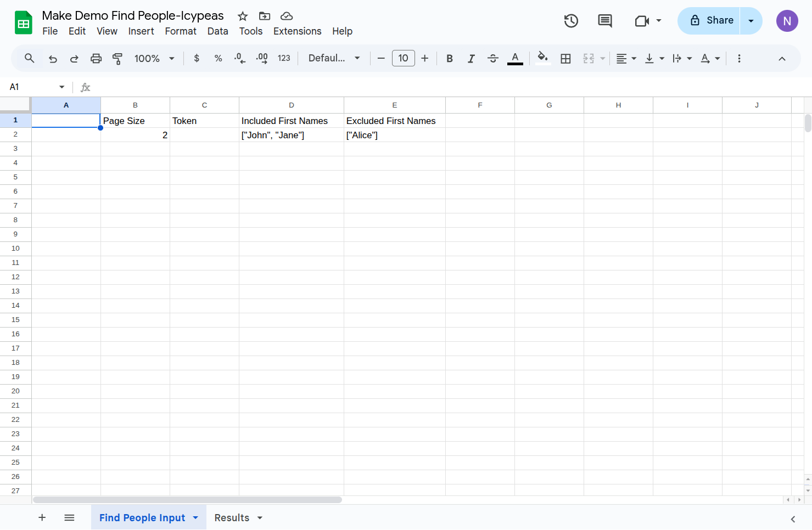Show the all sheets list
Image resolution: width=812 pixels, height=530 pixels.
click(69, 517)
